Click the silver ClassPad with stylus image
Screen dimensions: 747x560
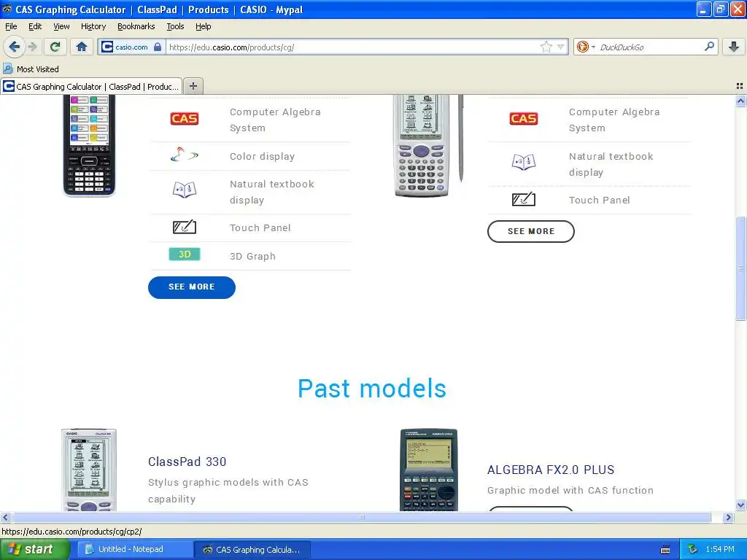pos(428,145)
